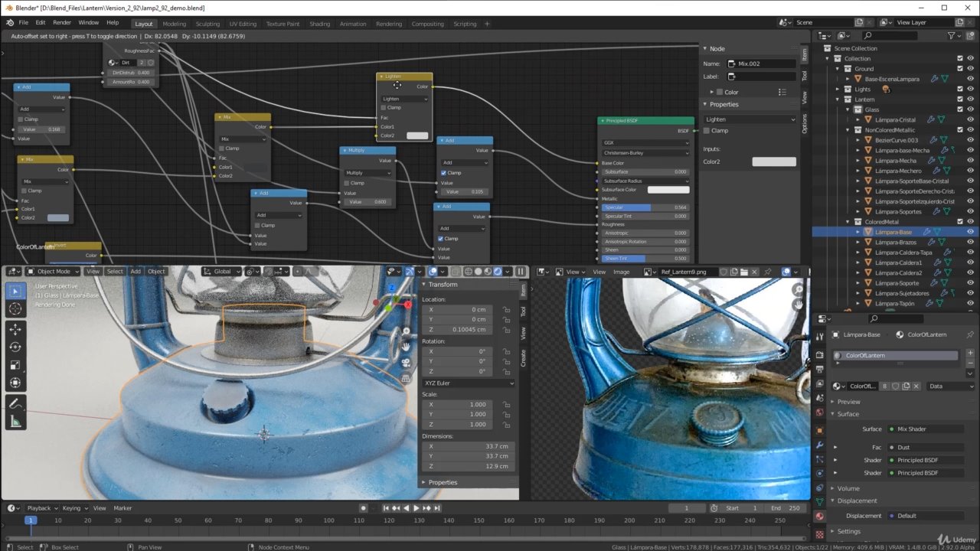Open the Object Mode dropdown
Screen dimensions: 980x551
tap(54, 272)
